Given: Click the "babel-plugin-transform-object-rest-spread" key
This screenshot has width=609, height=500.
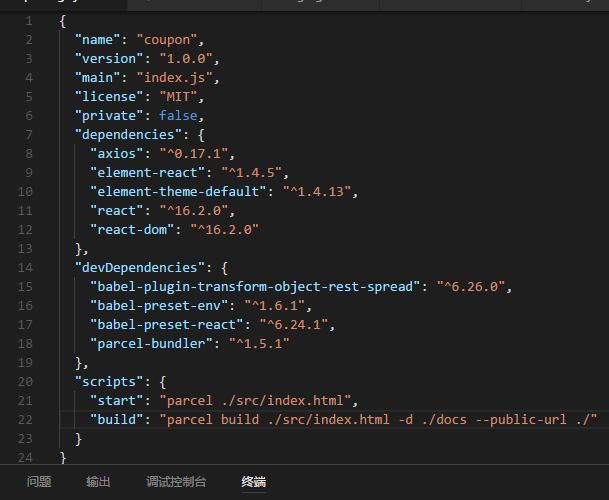Looking at the screenshot, I should pos(255,287).
